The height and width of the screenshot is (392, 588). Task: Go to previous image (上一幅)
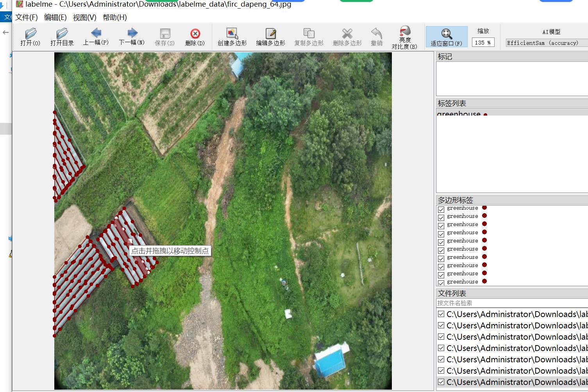point(96,36)
